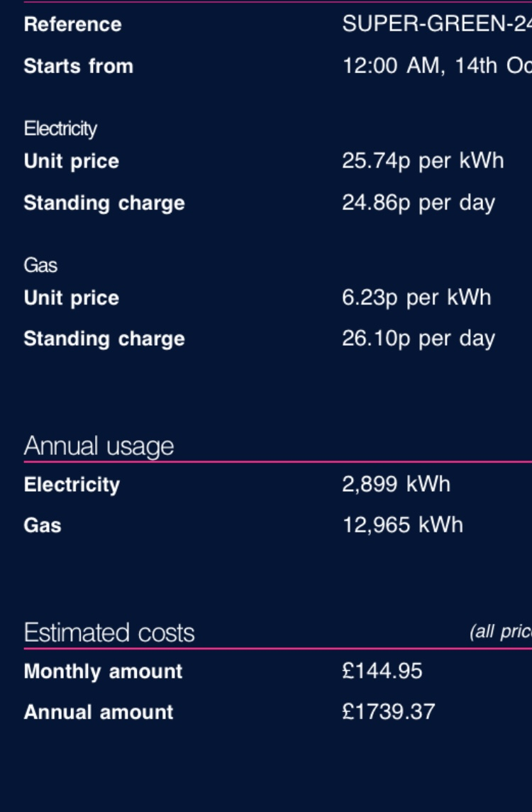Click the italic all prices note
The height and width of the screenshot is (812, 532).
point(500,632)
